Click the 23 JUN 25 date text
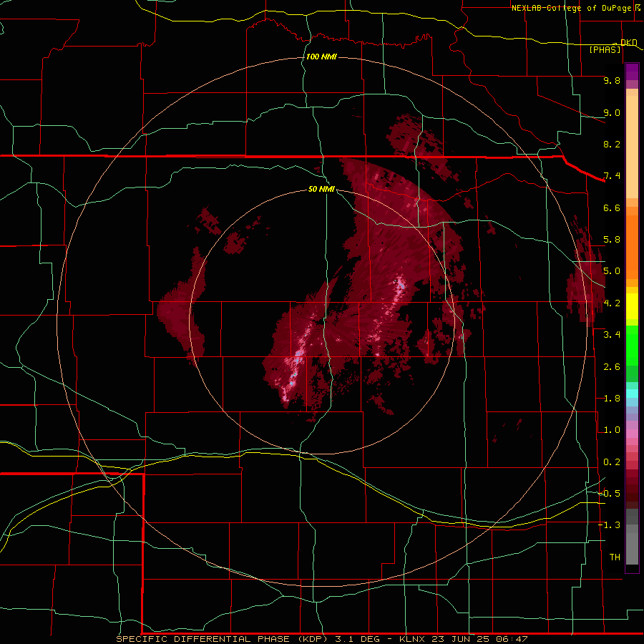This screenshot has width=644, height=644. point(459,639)
